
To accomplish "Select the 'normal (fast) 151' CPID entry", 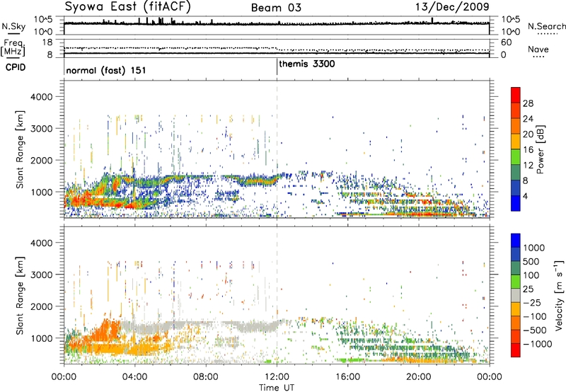I will click(x=105, y=70).
